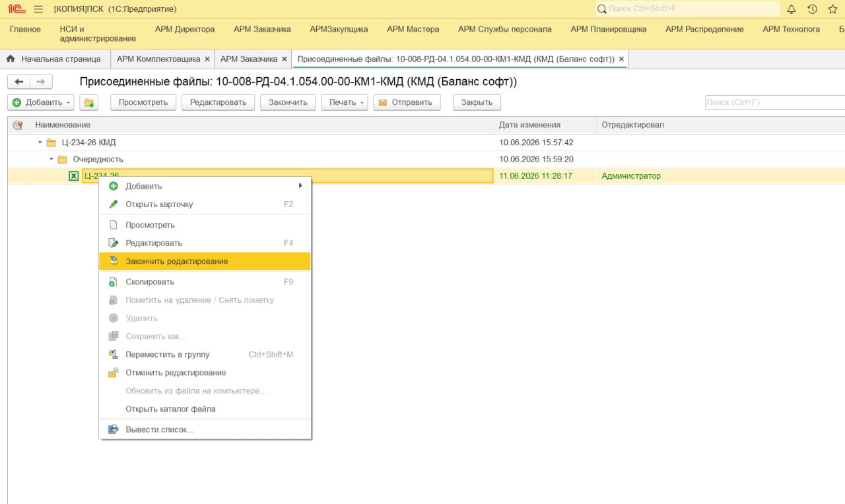Go forward with the right arrow button
845x504 pixels.
click(41, 82)
